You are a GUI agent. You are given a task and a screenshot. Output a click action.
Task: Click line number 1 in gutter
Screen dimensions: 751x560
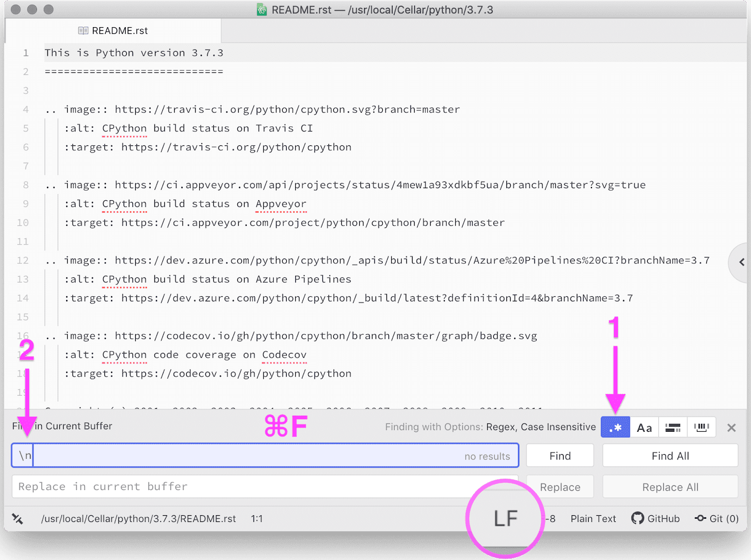(x=26, y=53)
